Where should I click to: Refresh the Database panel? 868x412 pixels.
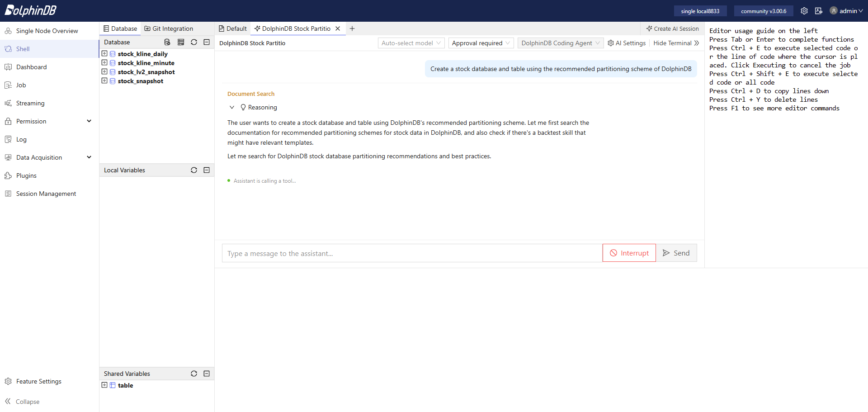click(194, 42)
